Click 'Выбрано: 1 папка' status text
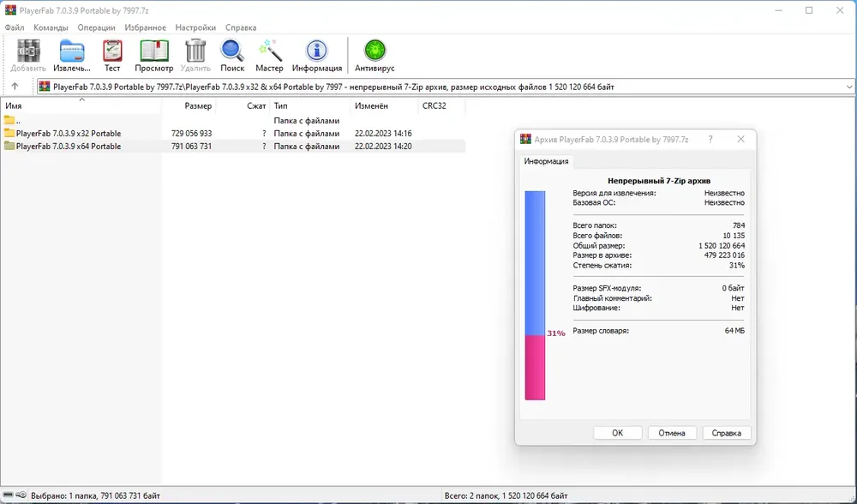The height and width of the screenshot is (504, 857). pos(96,495)
